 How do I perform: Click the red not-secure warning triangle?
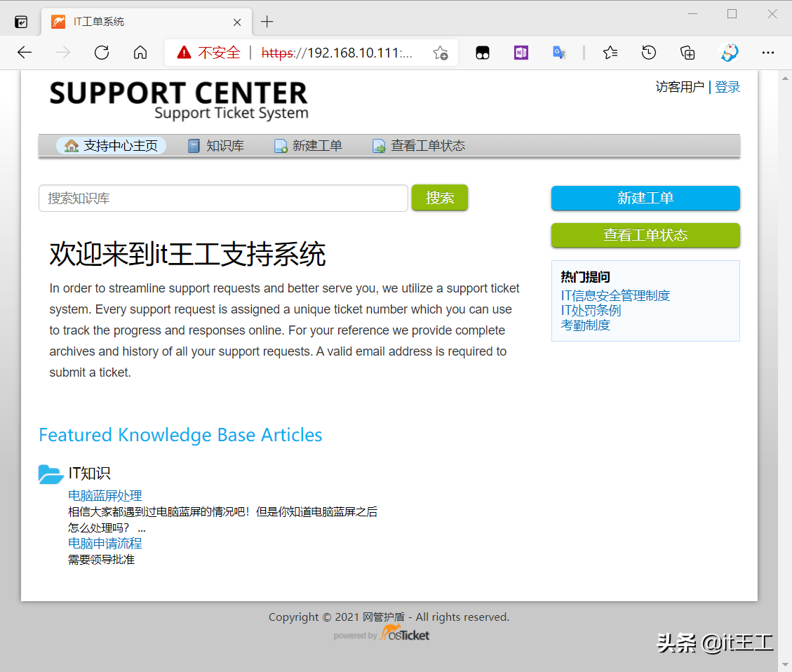pyautogui.click(x=184, y=52)
